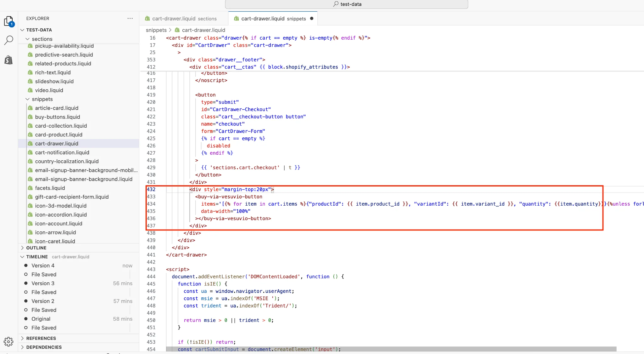This screenshot has width=644, height=354.
Task: Open the Search view icon
Action: pos(8,40)
